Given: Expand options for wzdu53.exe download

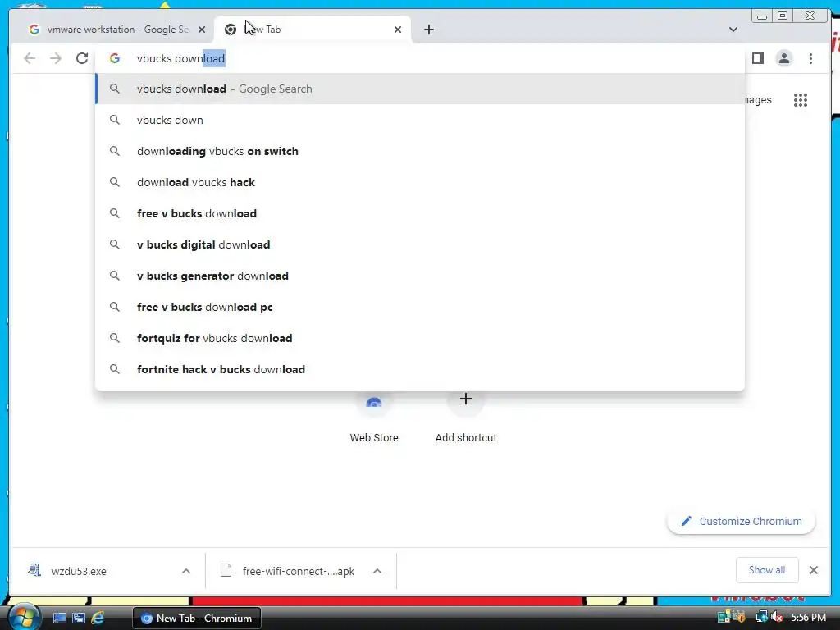Looking at the screenshot, I should tap(186, 571).
